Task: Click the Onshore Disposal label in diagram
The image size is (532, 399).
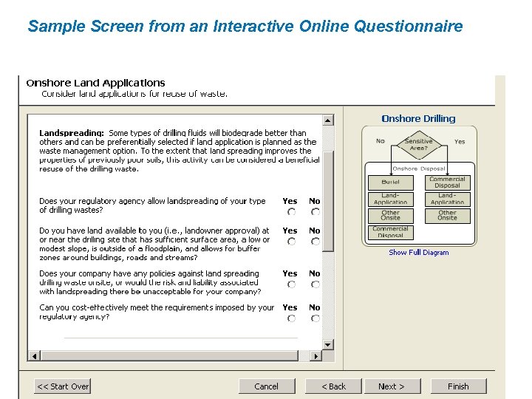Action: coord(419,168)
